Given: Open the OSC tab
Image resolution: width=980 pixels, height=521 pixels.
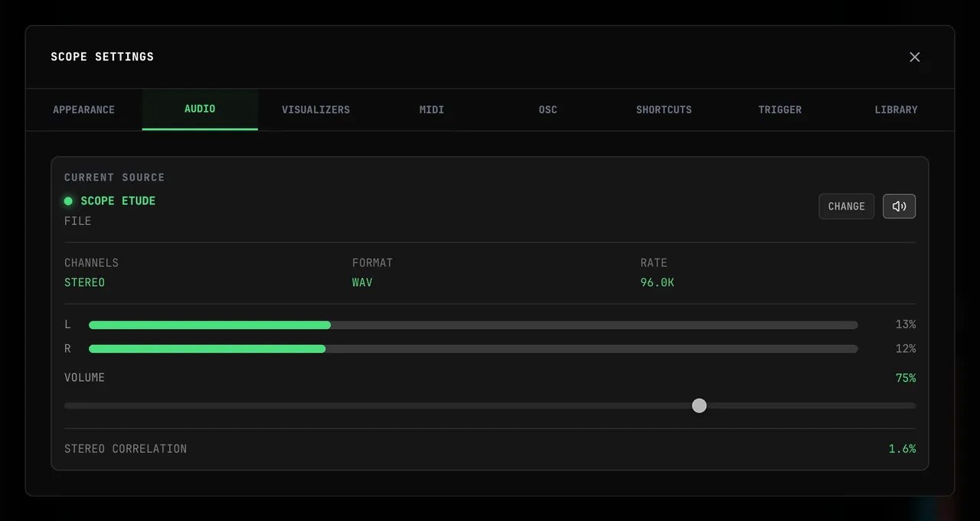Looking at the screenshot, I should (x=548, y=109).
